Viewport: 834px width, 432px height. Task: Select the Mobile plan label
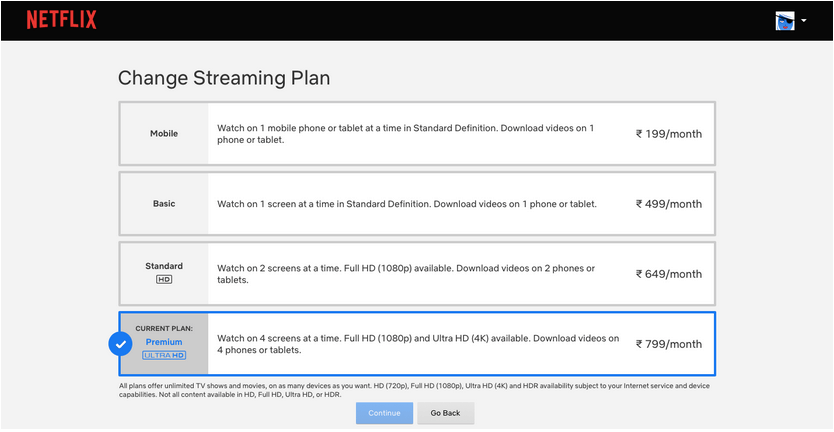164,133
